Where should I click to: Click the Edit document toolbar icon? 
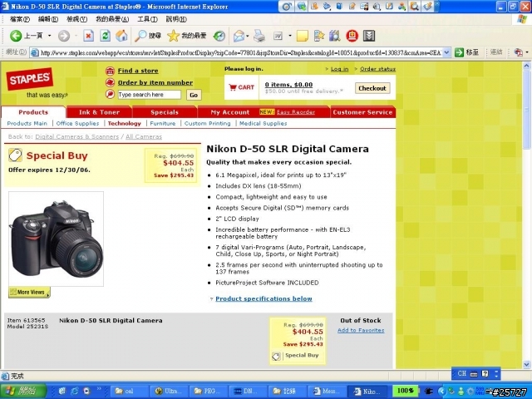278,36
